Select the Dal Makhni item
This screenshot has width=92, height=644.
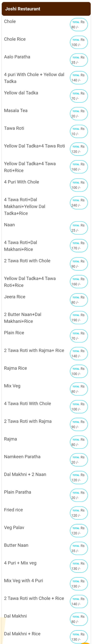(x=15, y=616)
